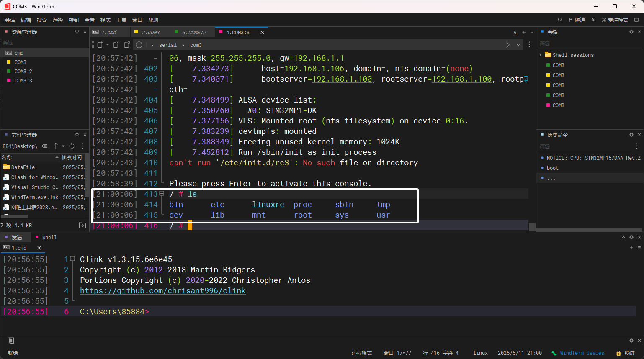The height and width of the screenshot is (359, 644).
Task: Click the open-folder icon at file manager bottom
Action: tap(82, 225)
